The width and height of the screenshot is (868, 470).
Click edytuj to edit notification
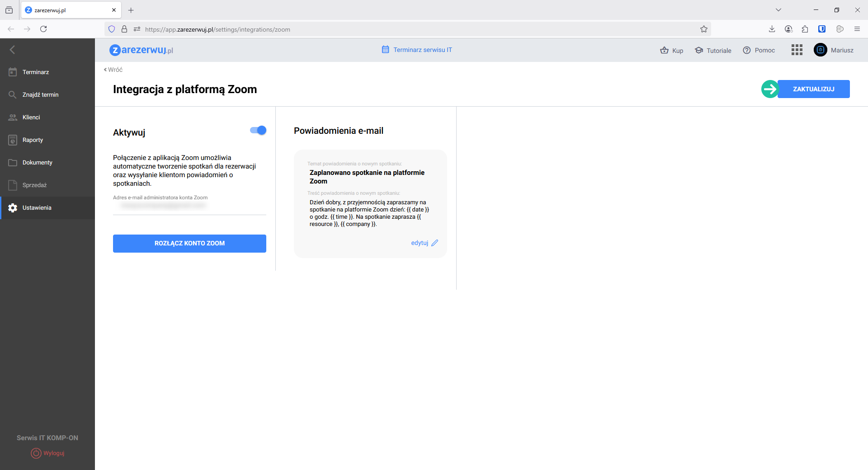420,243
